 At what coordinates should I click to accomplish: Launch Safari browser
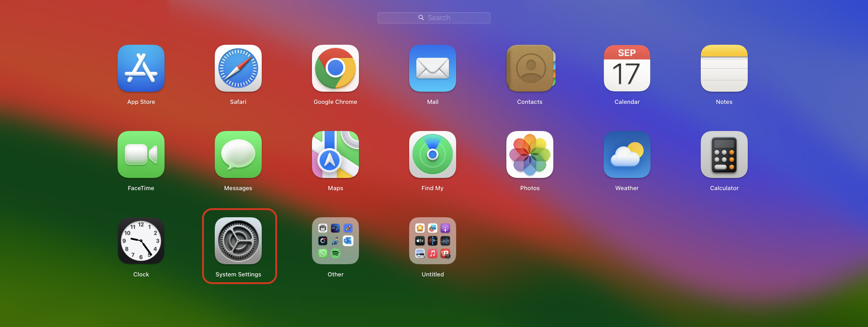tap(238, 68)
